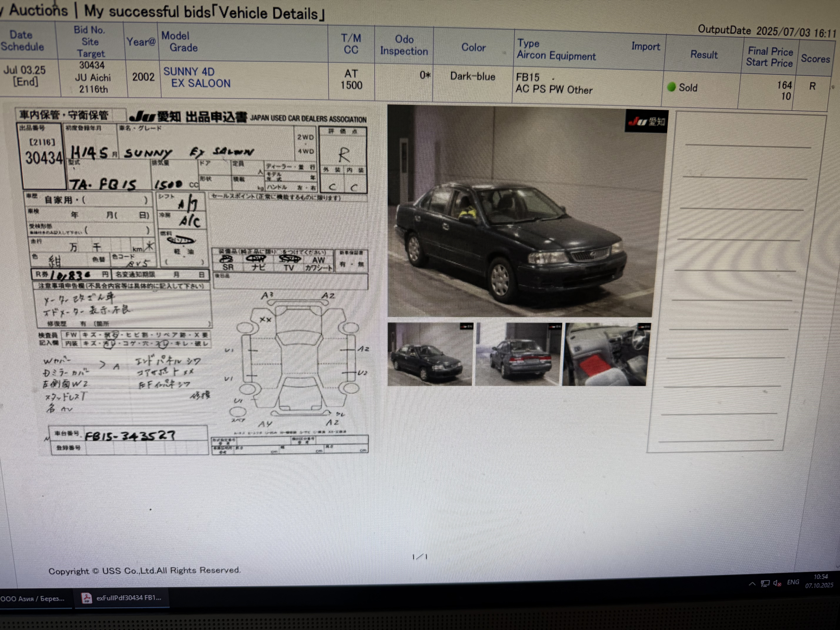
Task: Click the muted speaker volume icon
Action: click(777, 583)
